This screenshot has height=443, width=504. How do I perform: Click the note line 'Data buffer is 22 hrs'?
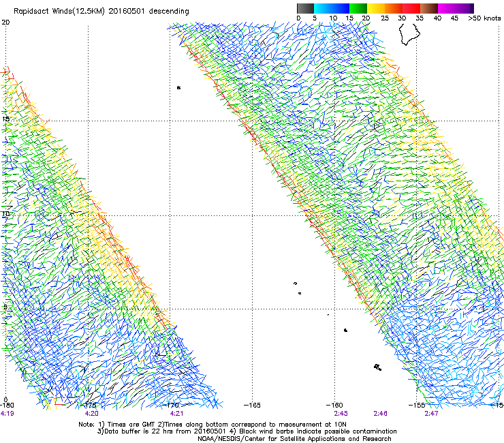tap(247, 431)
